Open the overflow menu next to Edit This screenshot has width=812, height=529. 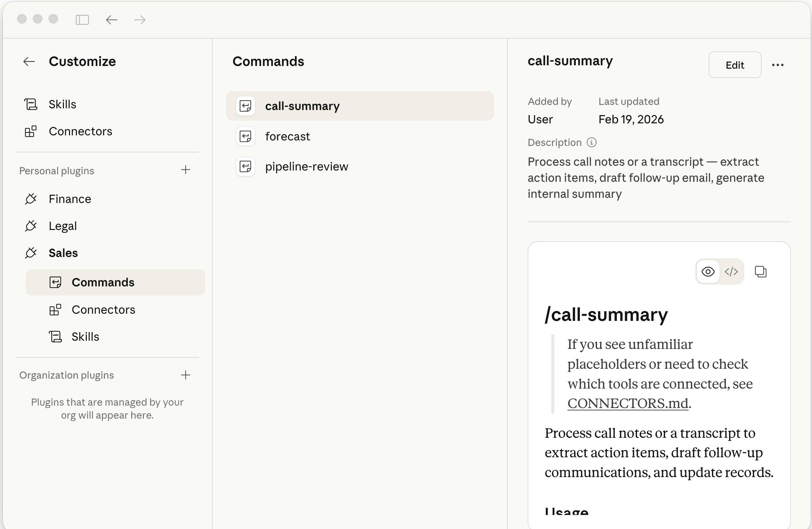tap(778, 65)
